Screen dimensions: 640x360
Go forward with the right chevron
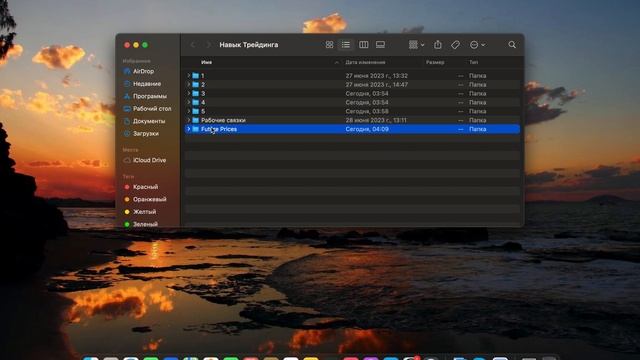tap(208, 44)
